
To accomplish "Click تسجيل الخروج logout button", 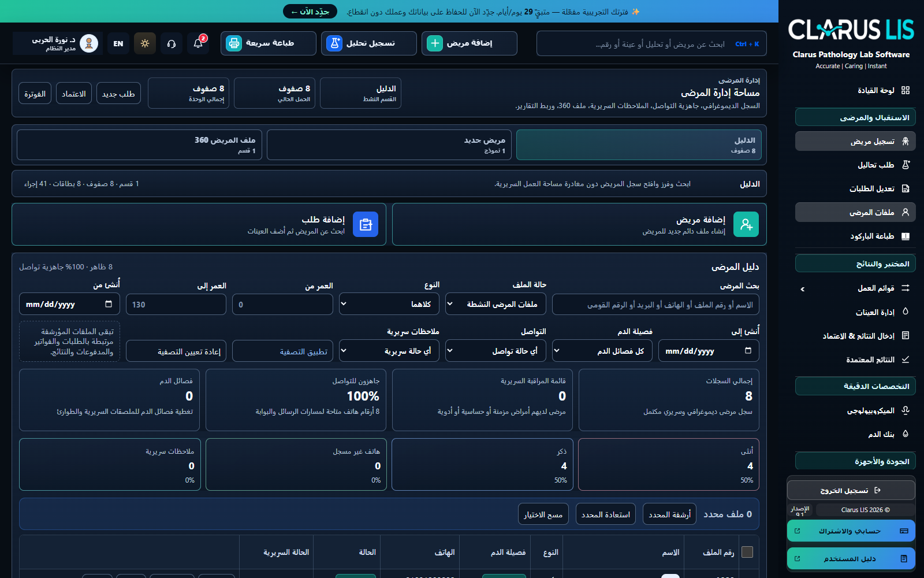I will (851, 490).
